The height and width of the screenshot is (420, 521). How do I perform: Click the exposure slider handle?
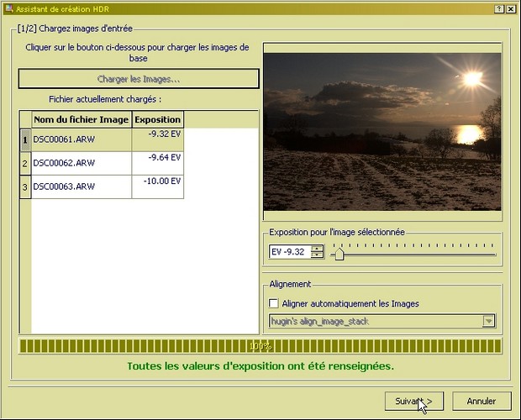pos(339,252)
